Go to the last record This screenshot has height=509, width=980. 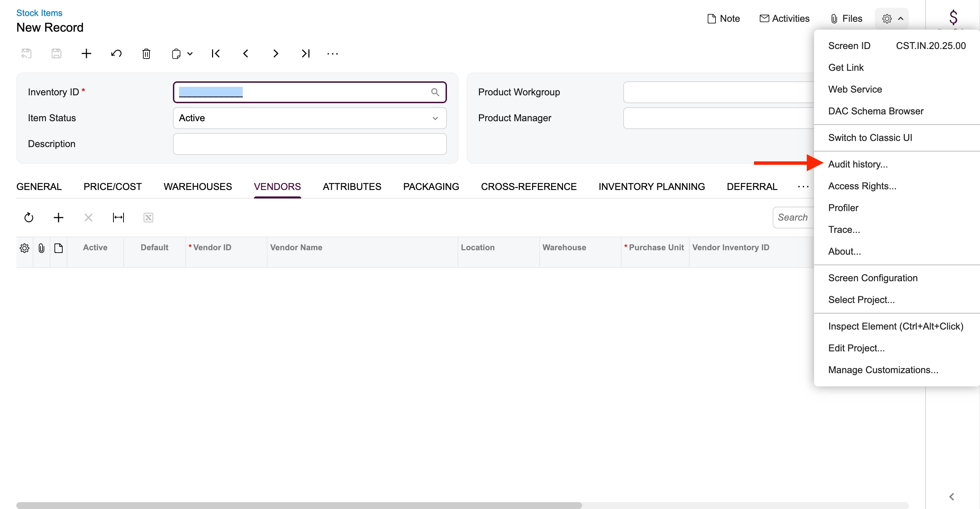305,54
